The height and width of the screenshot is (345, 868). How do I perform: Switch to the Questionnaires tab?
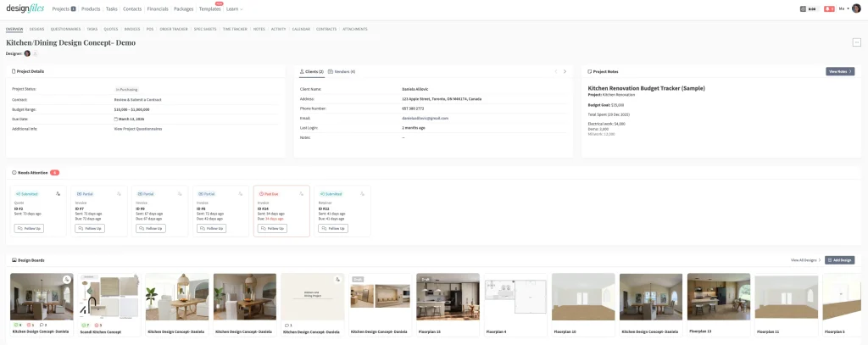pyautogui.click(x=65, y=29)
